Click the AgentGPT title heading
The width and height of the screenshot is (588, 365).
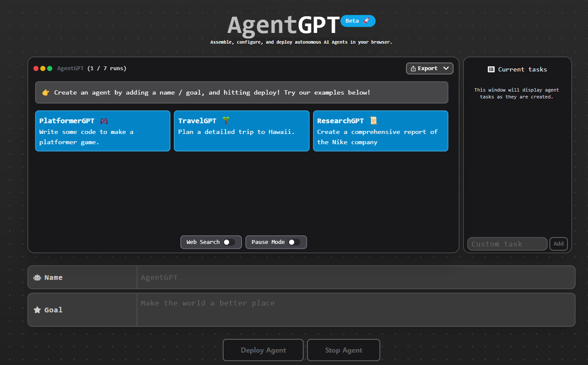point(284,25)
